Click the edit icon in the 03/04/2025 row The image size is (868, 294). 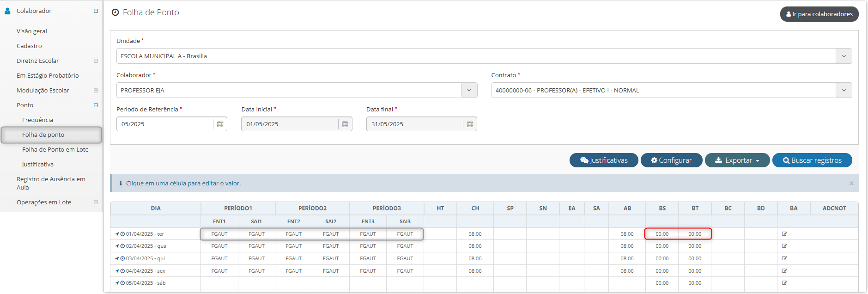[784, 258]
